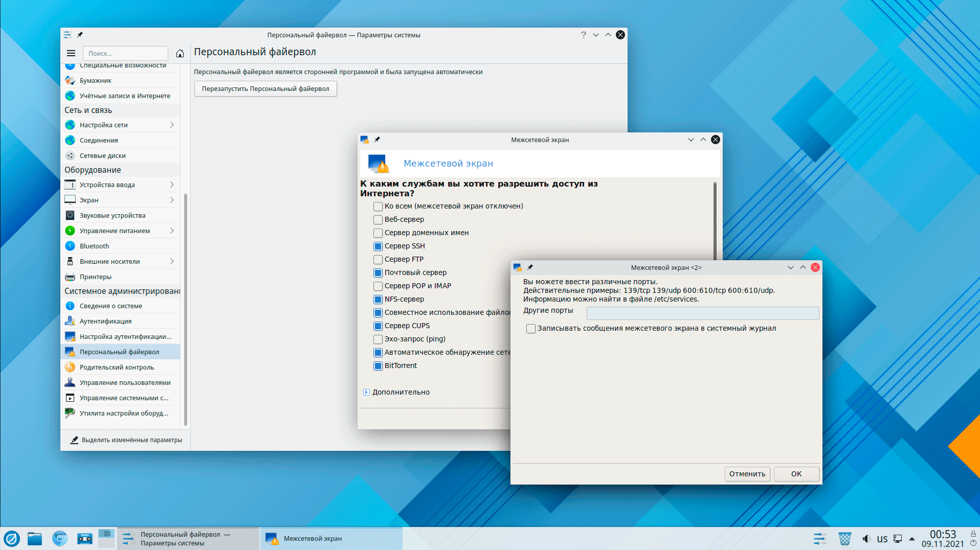Open the hamburger menu in settings sidebar
Viewport: 980px width, 550px height.
pyautogui.click(x=71, y=53)
